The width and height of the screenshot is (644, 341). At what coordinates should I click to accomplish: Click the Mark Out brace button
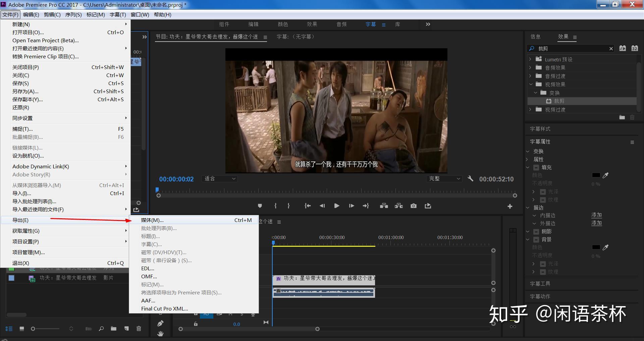click(288, 206)
